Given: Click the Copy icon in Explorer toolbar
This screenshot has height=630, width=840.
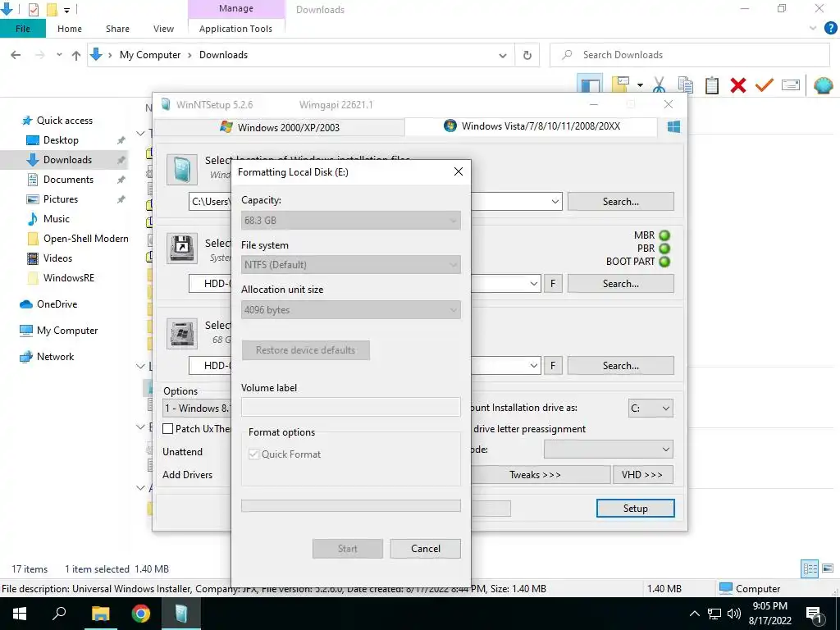Looking at the screenshot, I should [685, 85].
